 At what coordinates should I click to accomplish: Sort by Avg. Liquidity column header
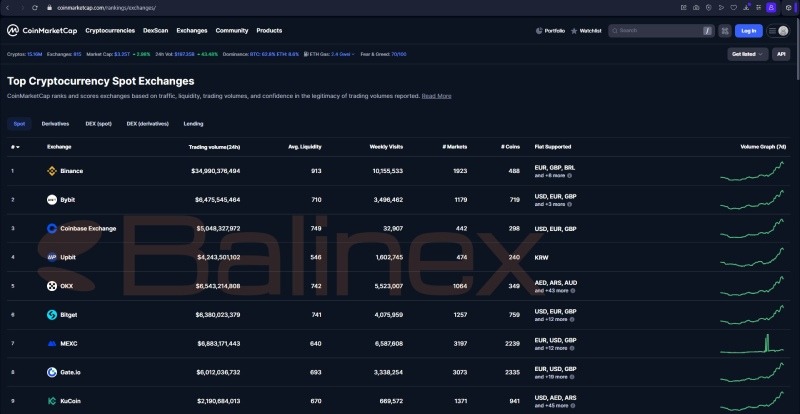[305, 147]
